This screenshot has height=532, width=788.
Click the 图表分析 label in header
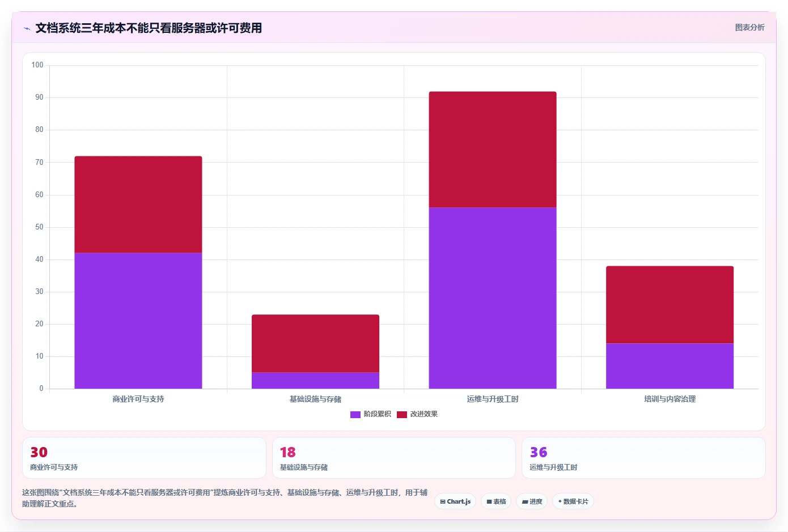[x=749, y=27]
